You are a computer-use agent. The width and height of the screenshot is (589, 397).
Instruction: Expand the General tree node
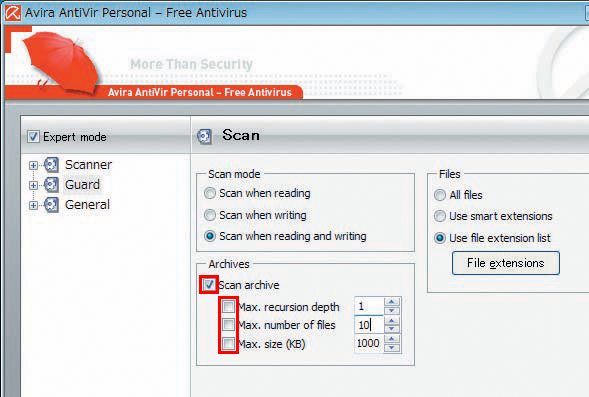[33, 205]
